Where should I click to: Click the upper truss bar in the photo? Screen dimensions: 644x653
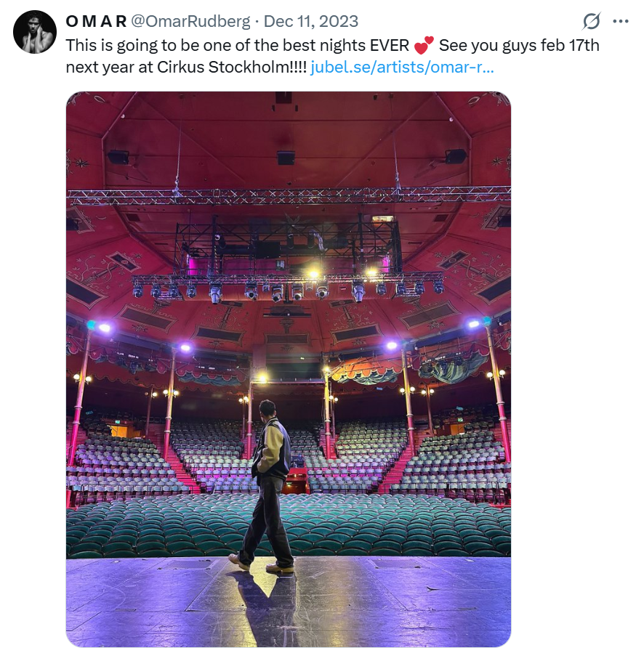click(x=288, y=196)
